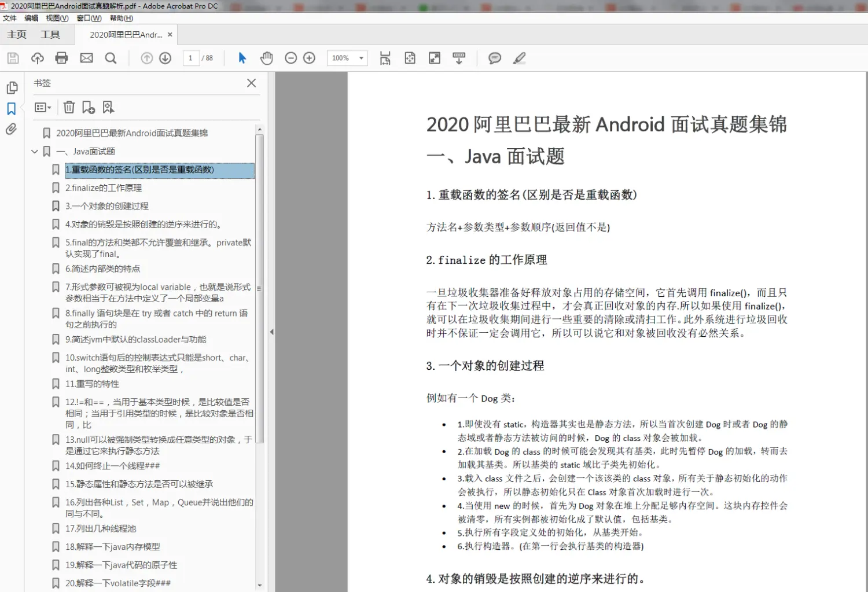Click the Save file icon
The width and height of the screenshot is (868, 592).
pyautogui.click(x=13, y=58)
